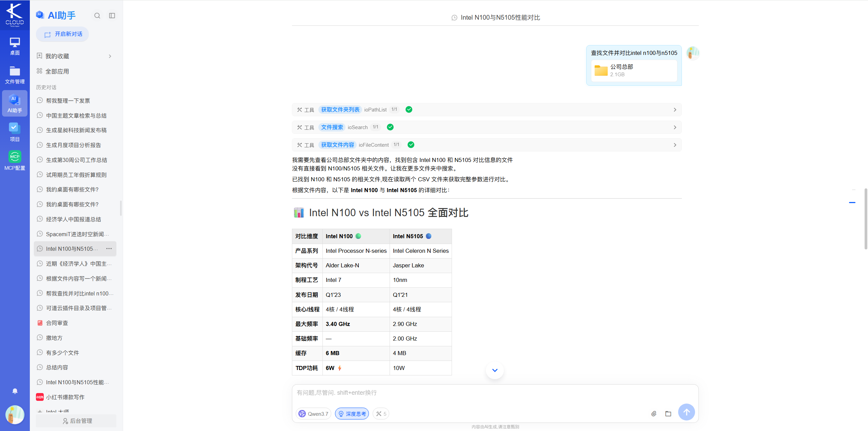Open 小红书爆款写作 app entry
Image resolution: width=868 pixels, height=431 pixels.
pos(75,397)
